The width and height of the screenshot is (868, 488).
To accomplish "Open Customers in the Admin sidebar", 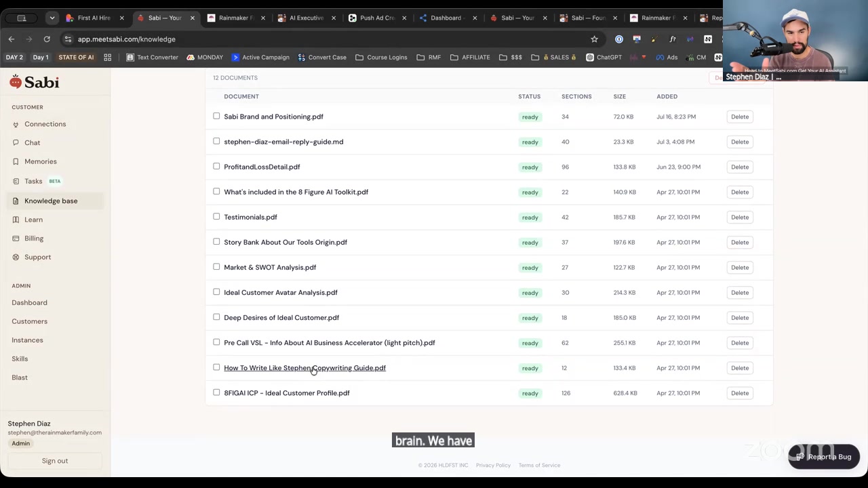I will tap(29, 321).
